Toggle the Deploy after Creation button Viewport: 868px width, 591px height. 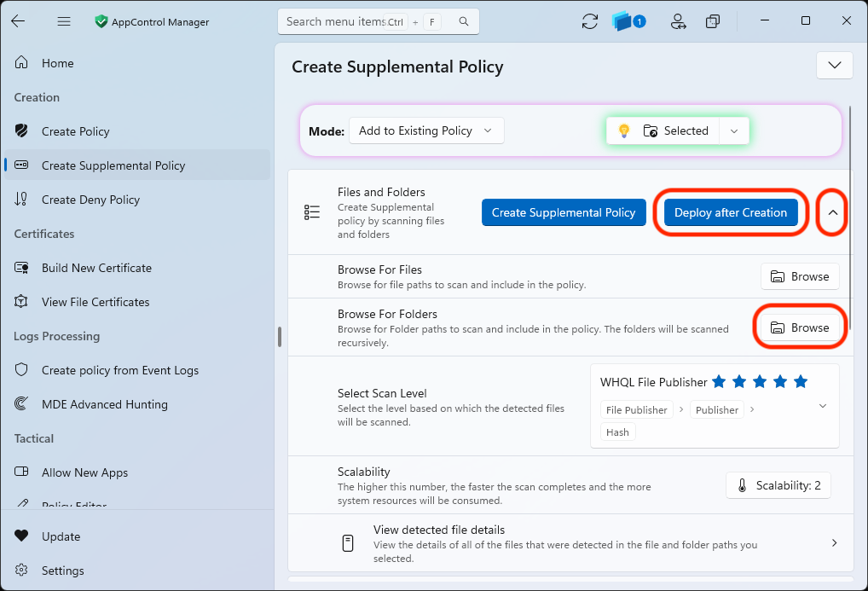731,212
